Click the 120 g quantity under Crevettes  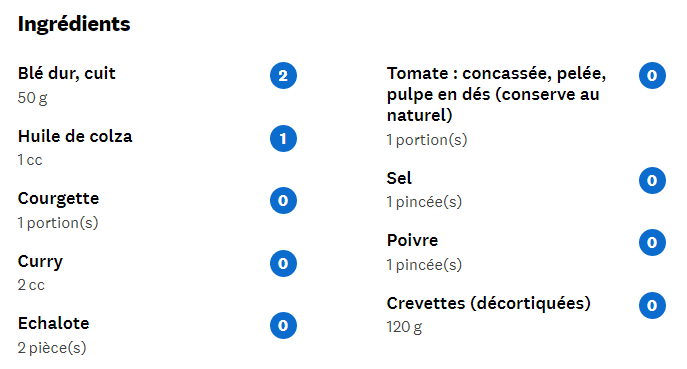pos(404,327)
